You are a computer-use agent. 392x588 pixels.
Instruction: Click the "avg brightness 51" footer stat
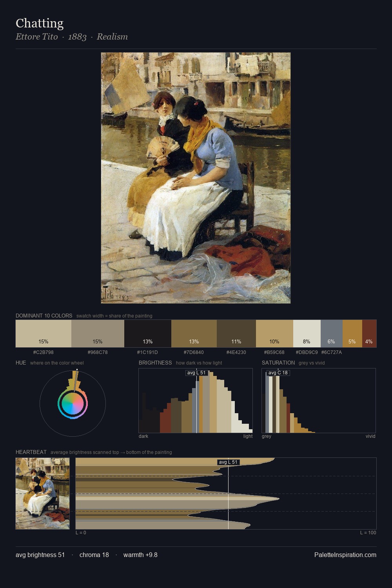pyautogui.click(x=40, y=555)
